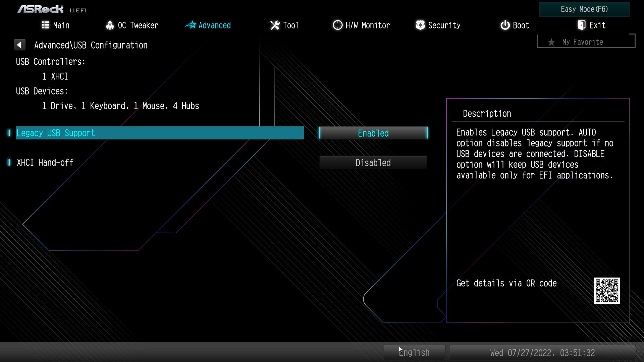Image resolution: width=644 pixels, height=362 pixels.
Task: Click the Security shield icon
Action: tap(420, 25)
